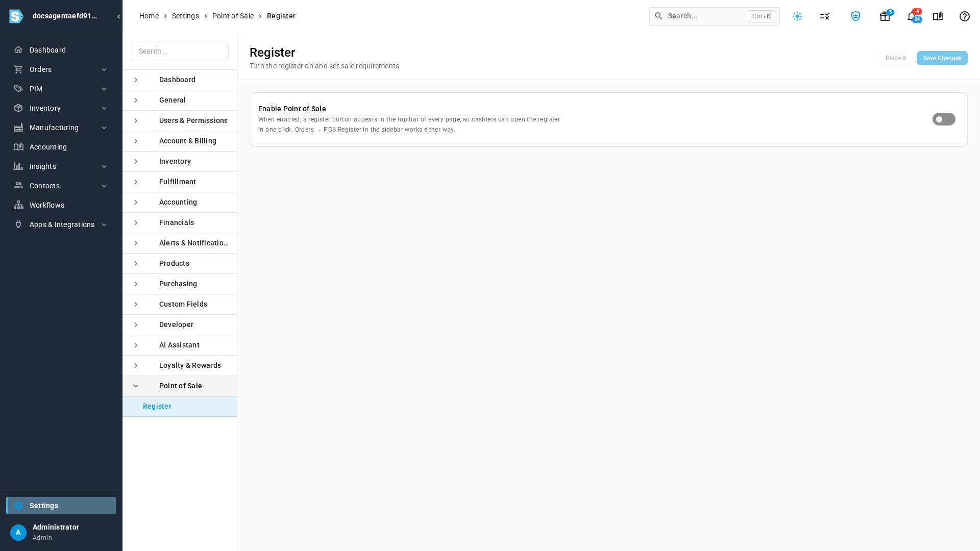The width and height of the screenshot is (980, 551).
Task: Click the Dashboard home icon in sidebar
Action: (x=18, y=50)
